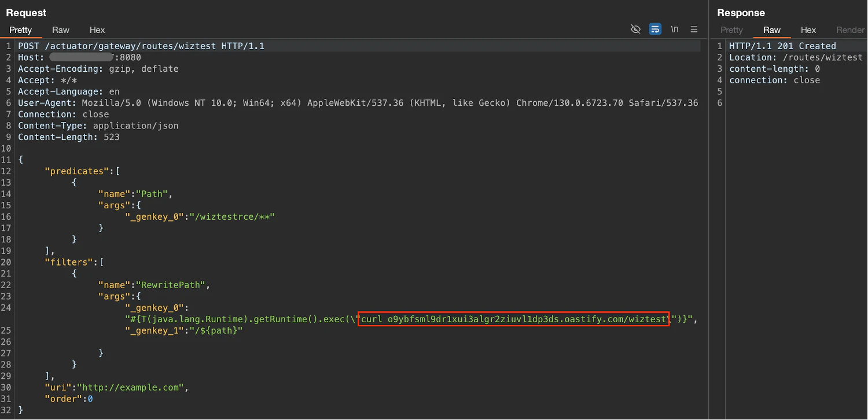Click the red-highlighted curl command text
Viewport: 868px width, 420px height.
(x=513, y=319)
